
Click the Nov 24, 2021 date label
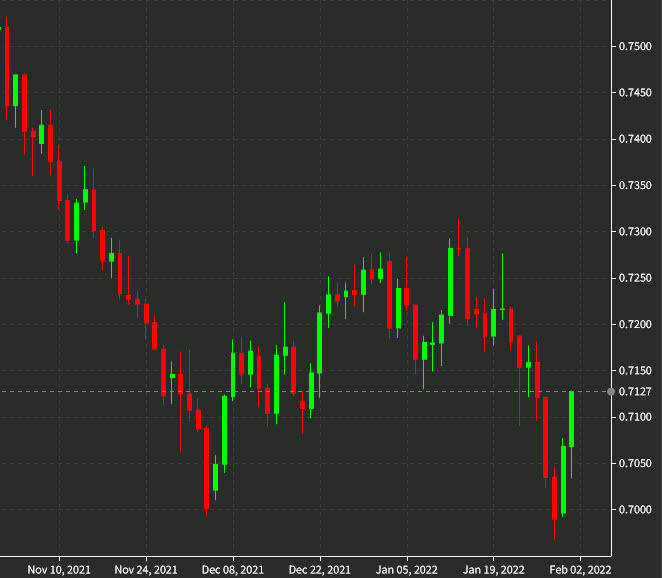point(146,569)
